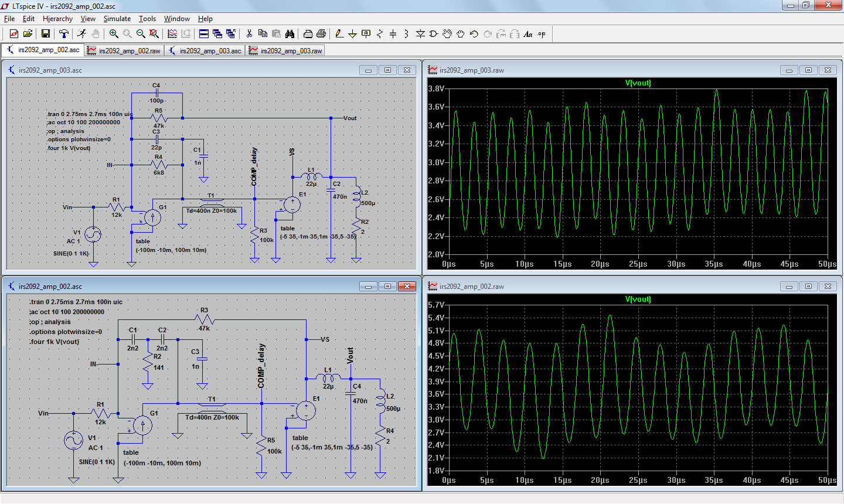Select the Move hand tool
844x504 pixels.
click(447, 34)
